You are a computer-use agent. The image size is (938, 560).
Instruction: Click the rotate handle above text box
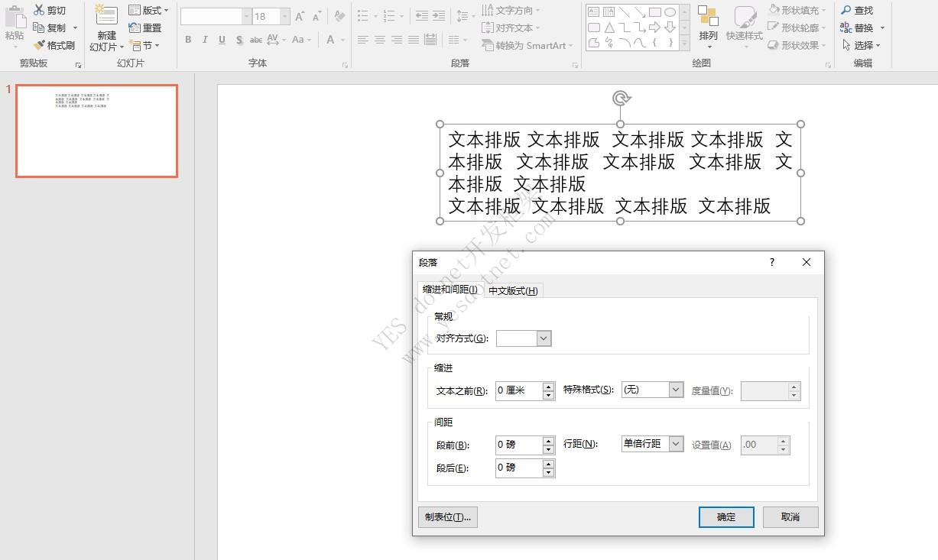[622, 98]
